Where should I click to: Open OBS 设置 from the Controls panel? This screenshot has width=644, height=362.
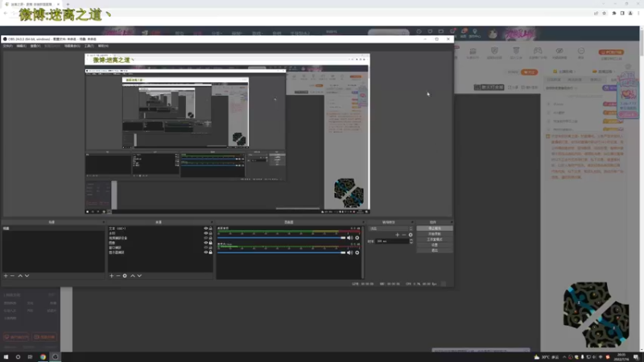point(435,245)
